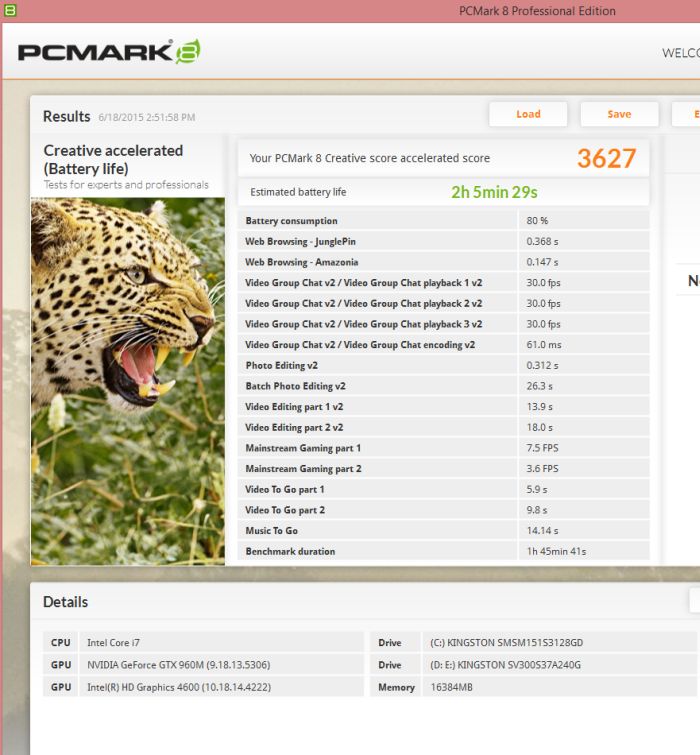Click the Results heading
The width and height of the screenshot is (700, 755).
point(66,117)
